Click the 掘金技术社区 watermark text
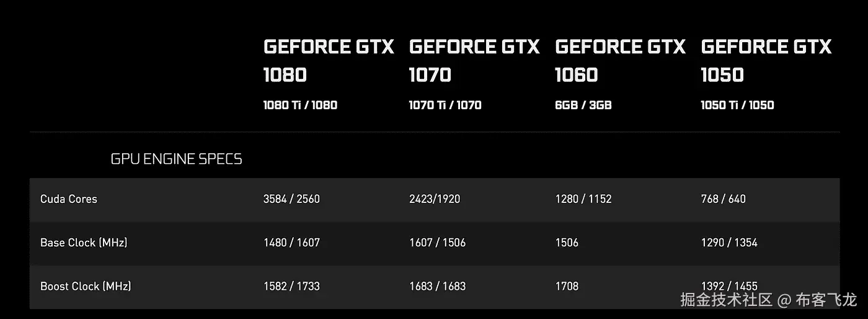This screenshot has width=868, height=319. point(727,300)
